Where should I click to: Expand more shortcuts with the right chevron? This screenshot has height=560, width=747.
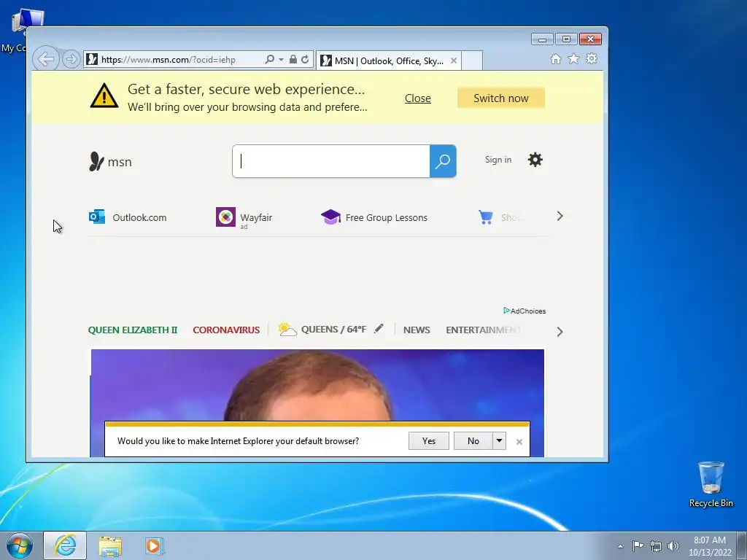[560, 216]
